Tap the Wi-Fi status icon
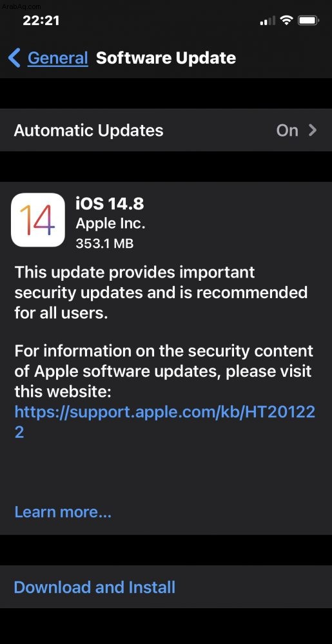This screenshot has width=332, height=644. [x=286, y=20]
